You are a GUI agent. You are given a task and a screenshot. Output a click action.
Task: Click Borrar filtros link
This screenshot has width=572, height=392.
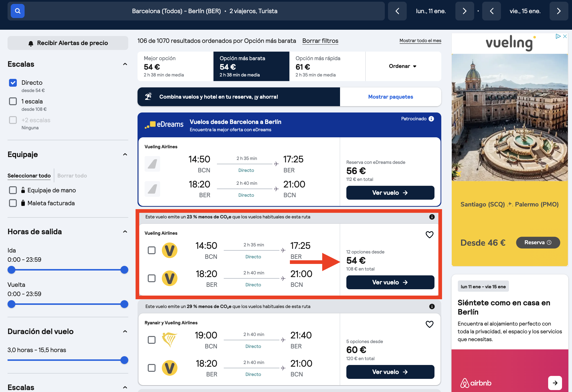pyautogui.click(x=320, y=41)
